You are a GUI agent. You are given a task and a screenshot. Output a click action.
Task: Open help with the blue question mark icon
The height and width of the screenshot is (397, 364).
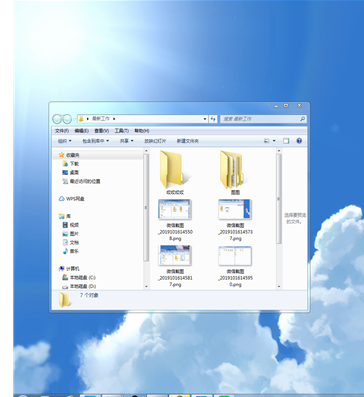tap(299, 141)
